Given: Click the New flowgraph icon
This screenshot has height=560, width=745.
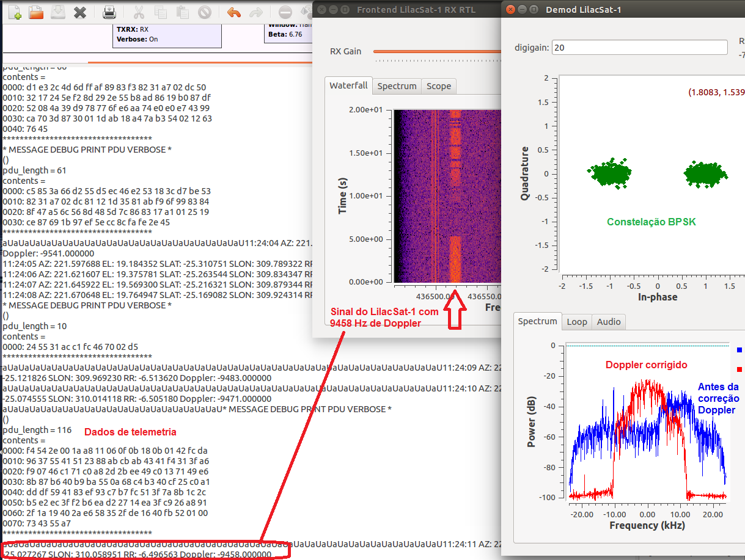Looking at the screenshot, I should (15, 12).
